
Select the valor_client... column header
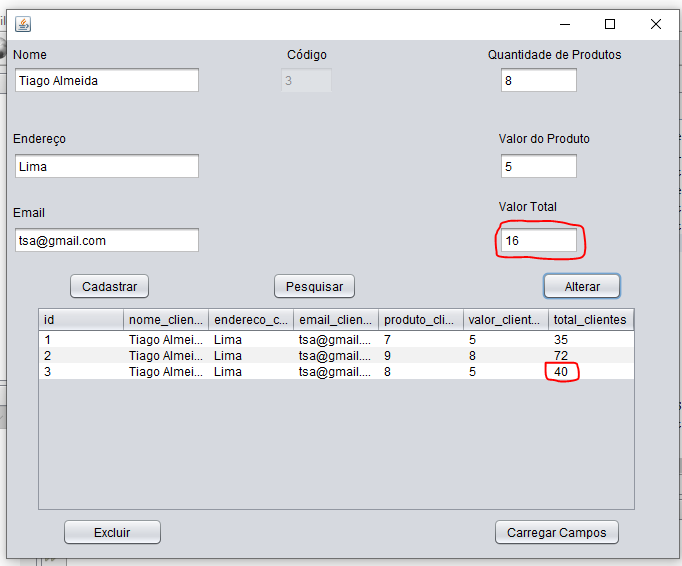(x=505, y=320)
